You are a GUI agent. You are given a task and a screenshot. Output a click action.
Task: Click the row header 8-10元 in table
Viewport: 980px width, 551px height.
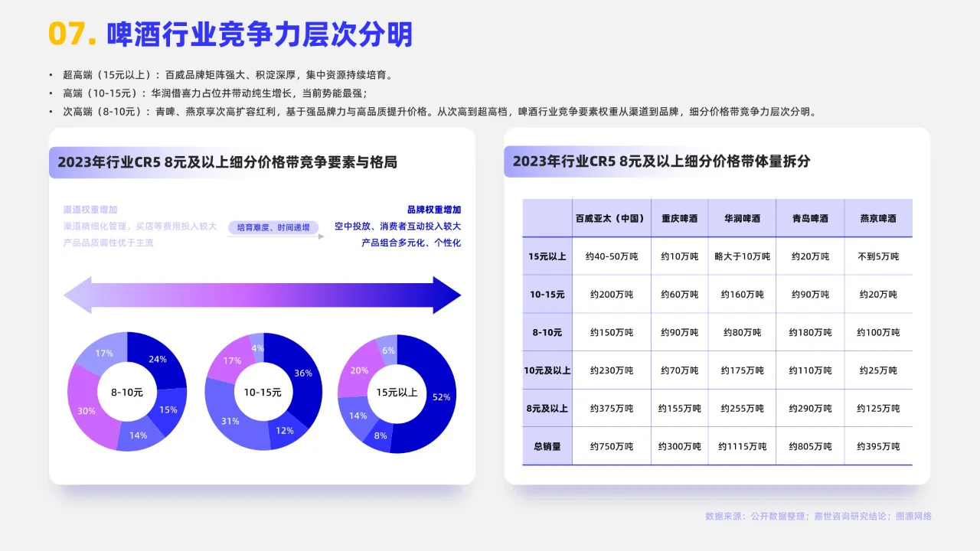point(547,333)
